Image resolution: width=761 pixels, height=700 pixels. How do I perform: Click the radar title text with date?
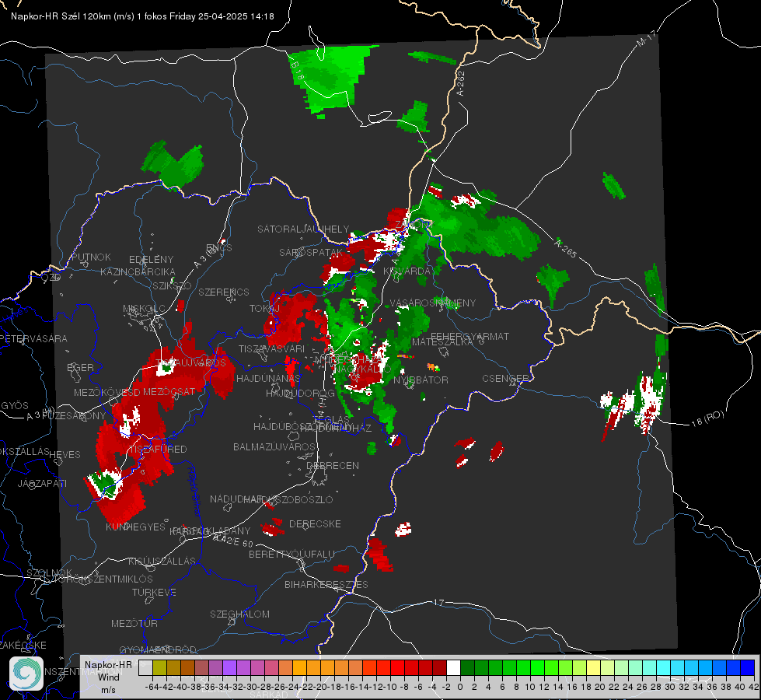(x=142, y=16)
